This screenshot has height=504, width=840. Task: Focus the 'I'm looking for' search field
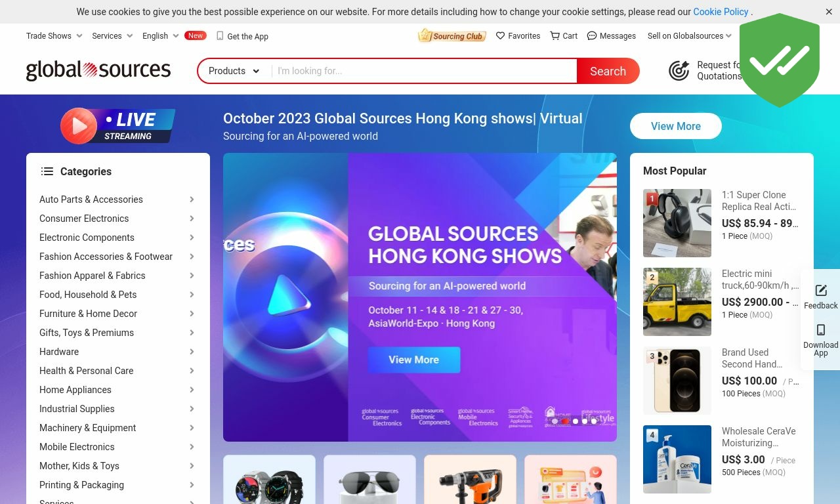[424, 71]
